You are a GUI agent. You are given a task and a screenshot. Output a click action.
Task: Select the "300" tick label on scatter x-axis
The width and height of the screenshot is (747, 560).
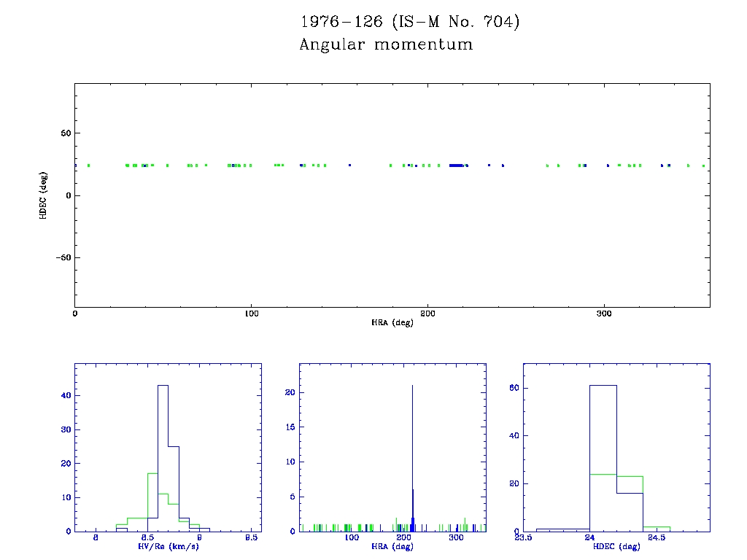[x=604, y=314]
